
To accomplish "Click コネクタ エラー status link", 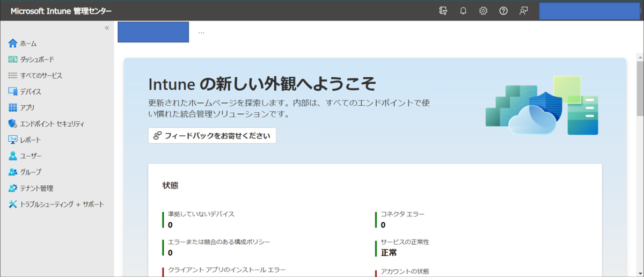I will click(x=402, y=214).
